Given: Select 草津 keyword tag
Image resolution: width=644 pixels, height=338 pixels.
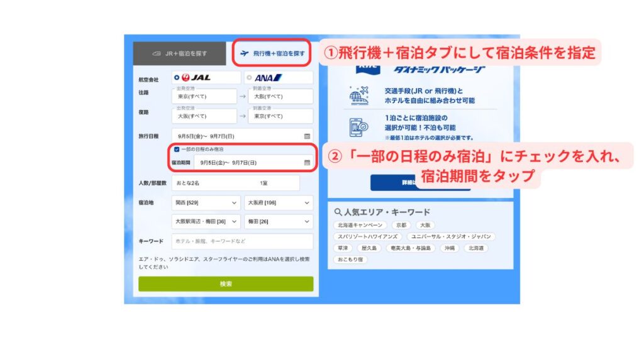Looking at the screenshot, I should coord(343,248).
